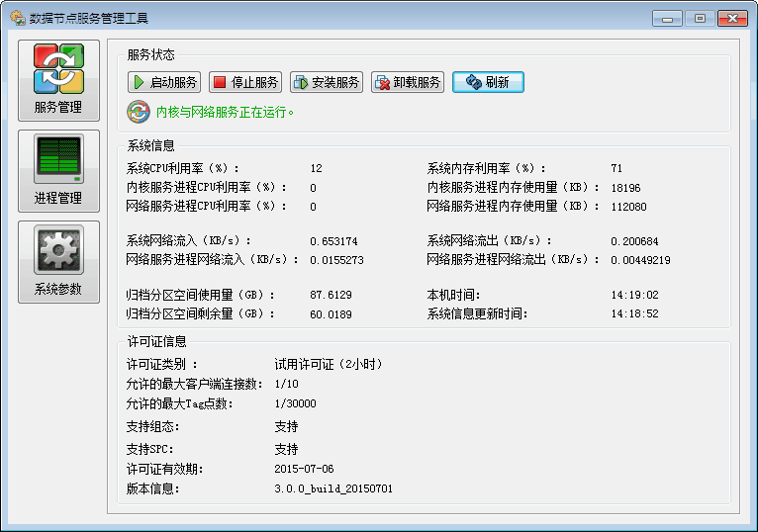The image size is (758, 532).
Task: Click the 启动服务 (Start Service) button
Action: coord(164,82)
